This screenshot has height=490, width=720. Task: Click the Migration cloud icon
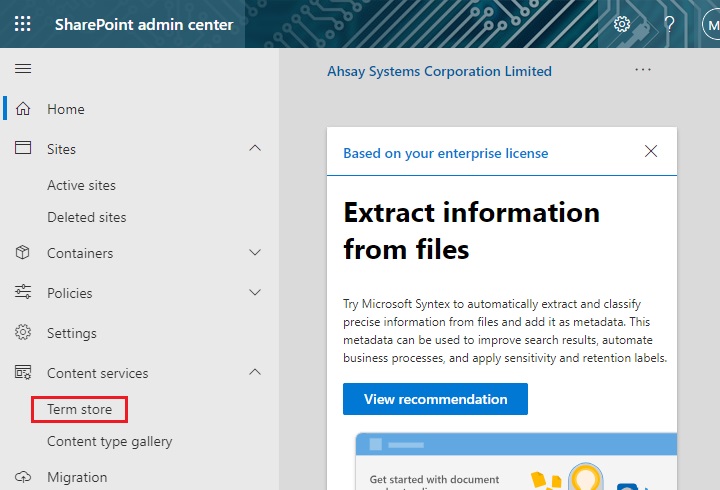pos(23,477)
